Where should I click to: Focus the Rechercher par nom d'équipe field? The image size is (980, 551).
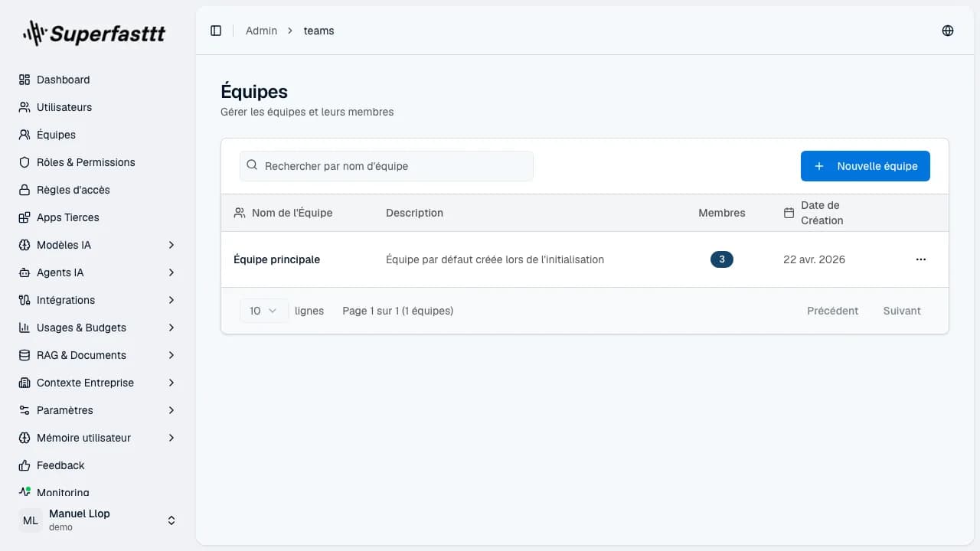(x=387, y=166)
